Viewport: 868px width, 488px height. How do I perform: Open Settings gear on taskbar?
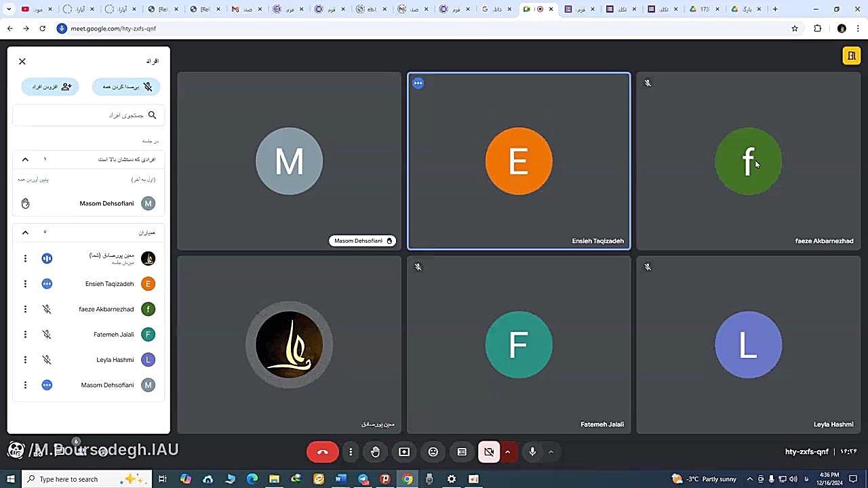click(x=452, y=479)
